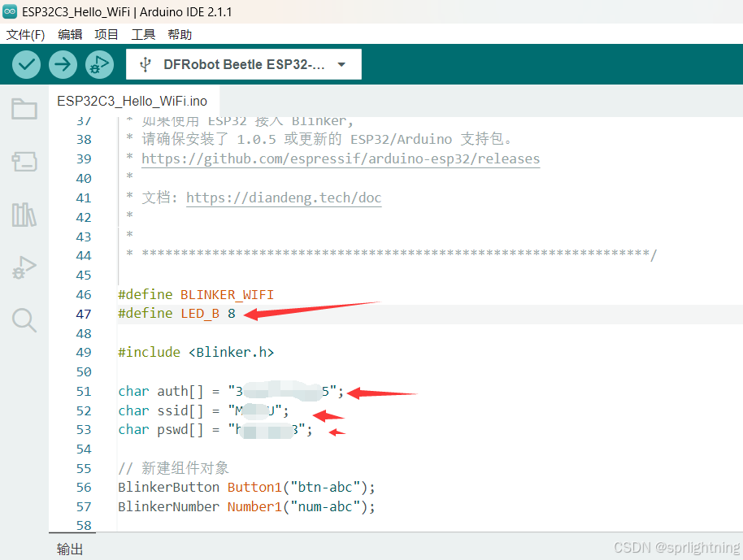
Task: Open the 帮助 menu
Action: tap(180, 35)
